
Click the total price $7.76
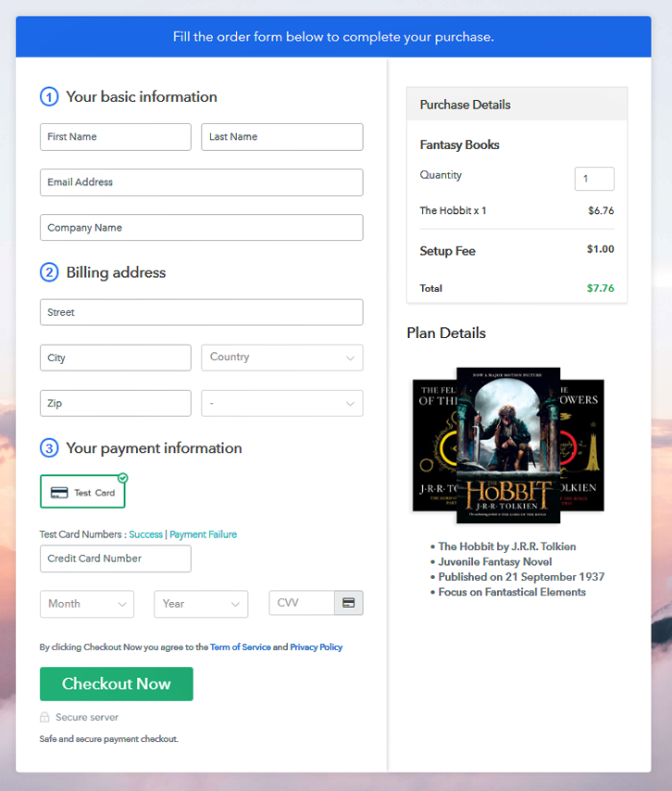pyautogui.click(x=601, y=288)
